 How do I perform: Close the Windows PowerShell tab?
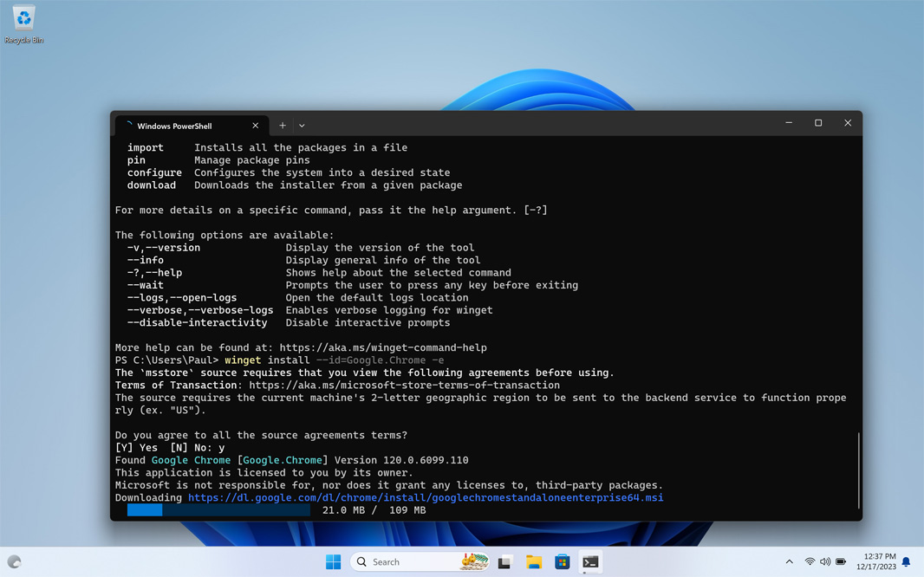255,126
